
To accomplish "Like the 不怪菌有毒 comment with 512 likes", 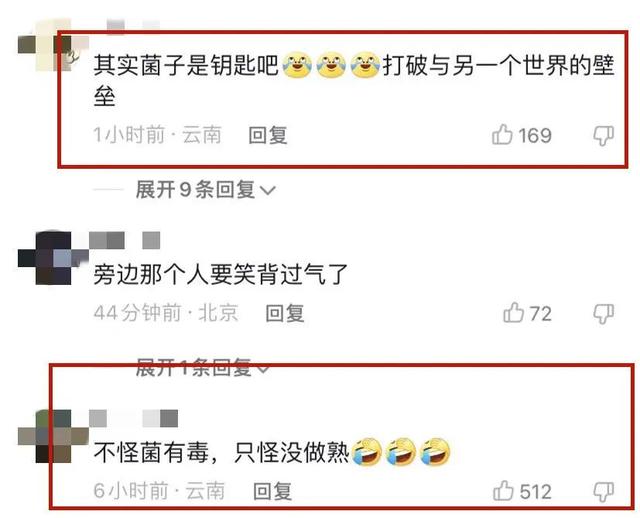I will tap(503, 491).
